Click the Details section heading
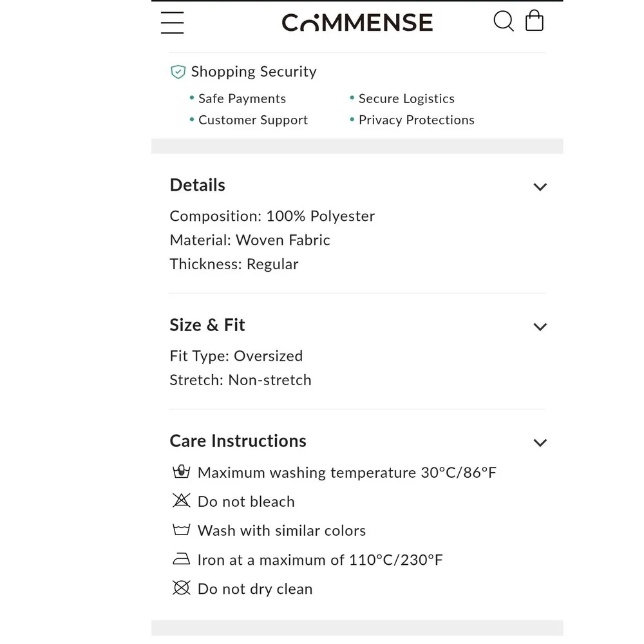The height and width of the screenshot is (644, 644). tap(198, 185)
